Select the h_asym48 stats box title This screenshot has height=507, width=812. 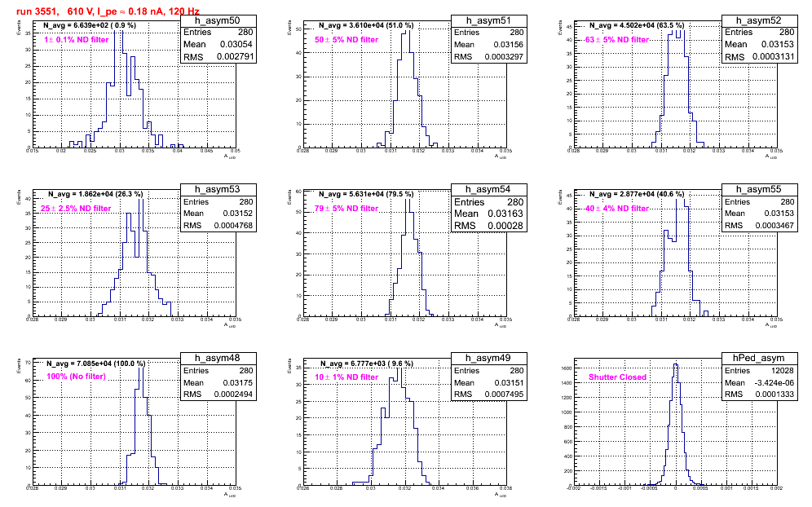218,359
